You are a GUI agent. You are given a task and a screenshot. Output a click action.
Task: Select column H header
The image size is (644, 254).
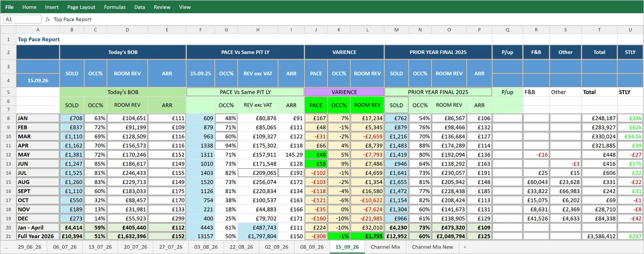tap(258, 30)
